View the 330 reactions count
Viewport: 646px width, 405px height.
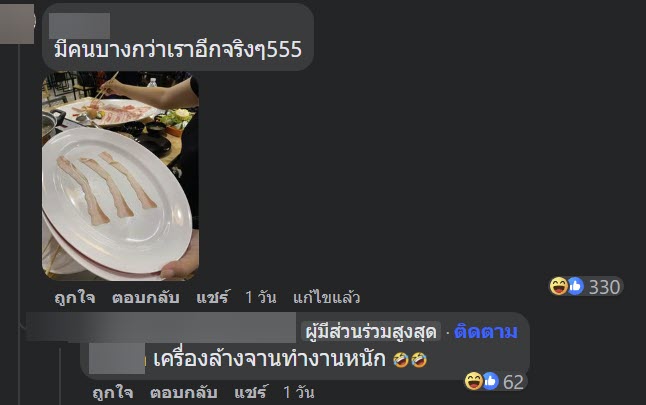pos(604,287)
